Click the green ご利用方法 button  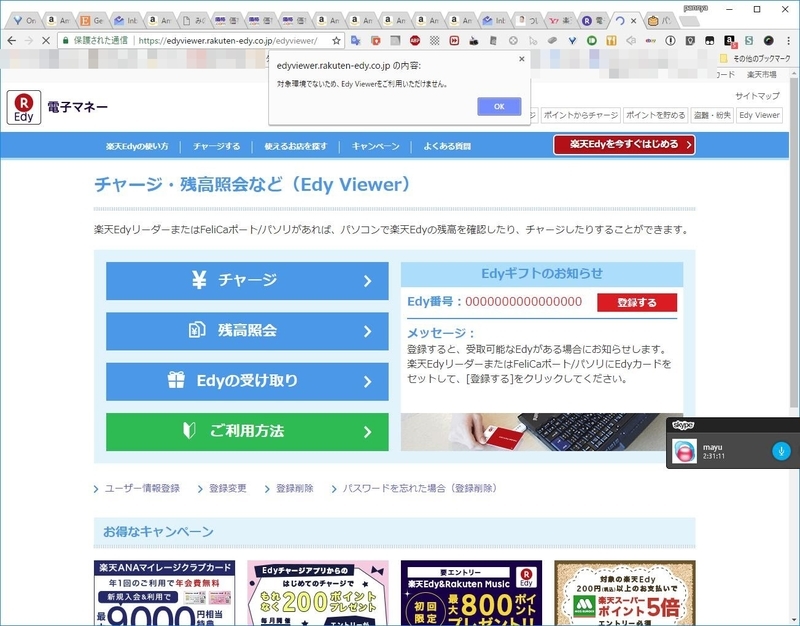click(247, 432)
